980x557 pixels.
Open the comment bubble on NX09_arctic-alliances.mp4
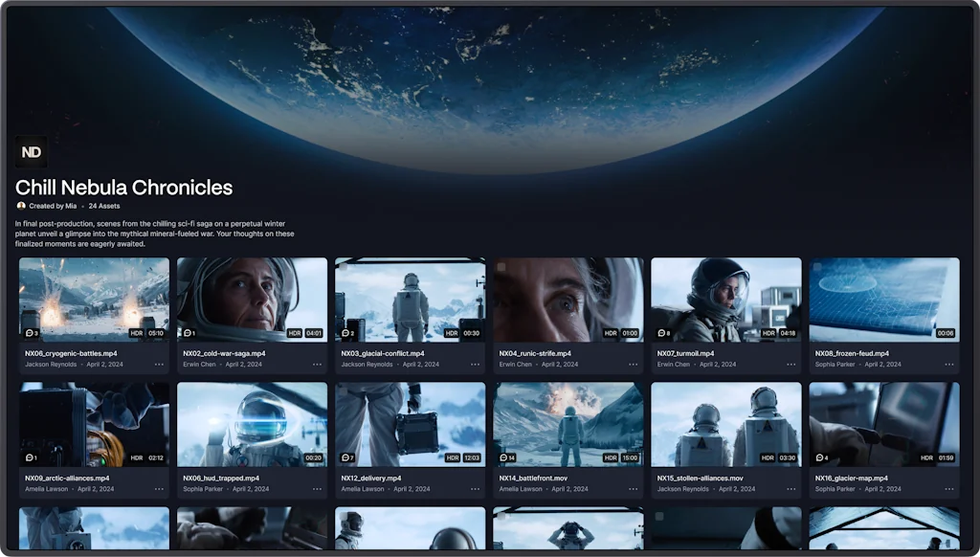pyautogui.click(x=30, y=457)
